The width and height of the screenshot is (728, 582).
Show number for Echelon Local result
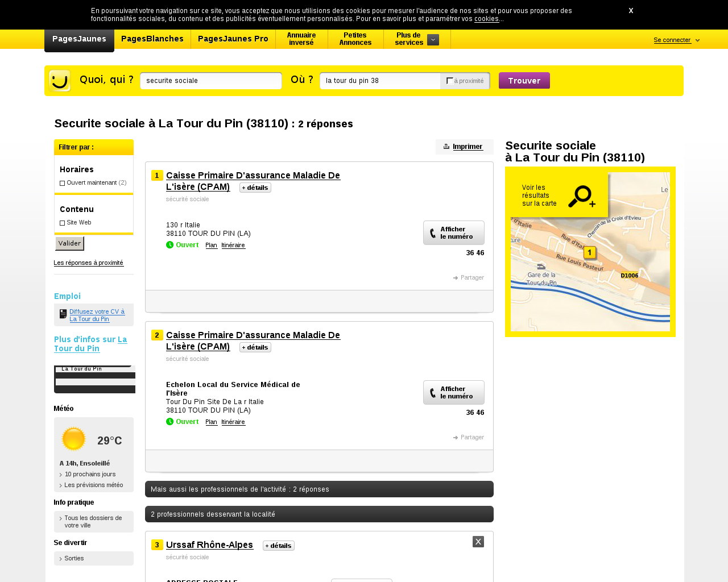pos(454,393)
